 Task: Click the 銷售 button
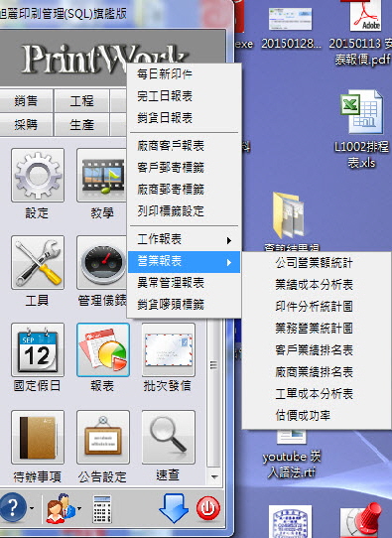click(26, 100)
